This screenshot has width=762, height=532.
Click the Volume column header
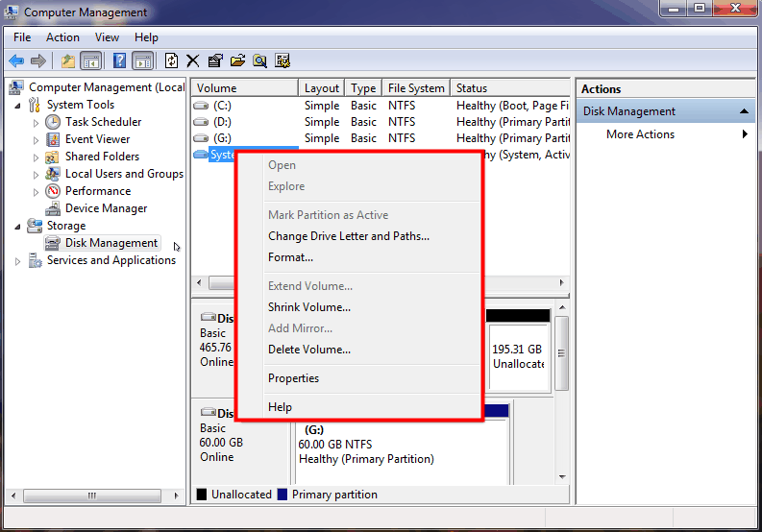tap(244, 88)
